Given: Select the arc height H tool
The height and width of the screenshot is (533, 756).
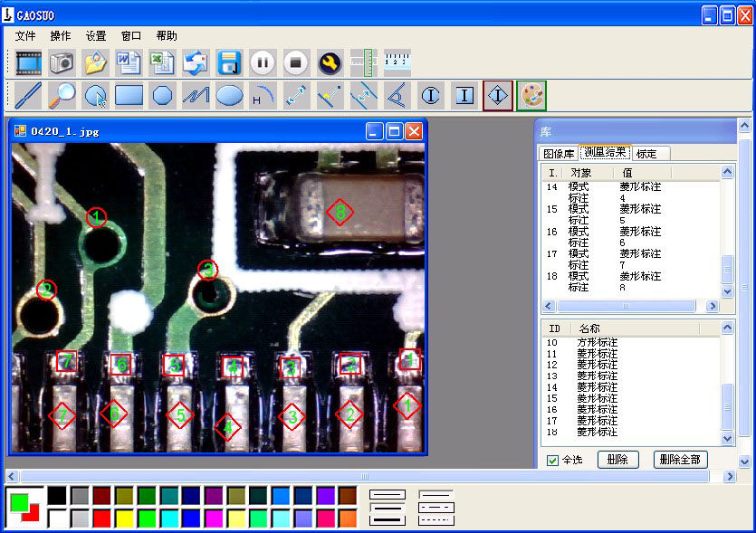Looking at the screenshot, I should [x=263, y=95].
